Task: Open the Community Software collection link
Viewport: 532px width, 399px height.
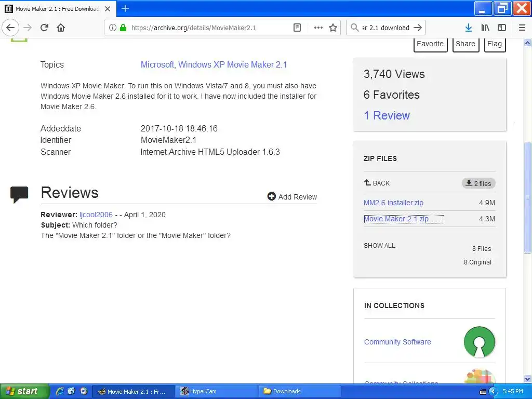Action: point(397,342)
